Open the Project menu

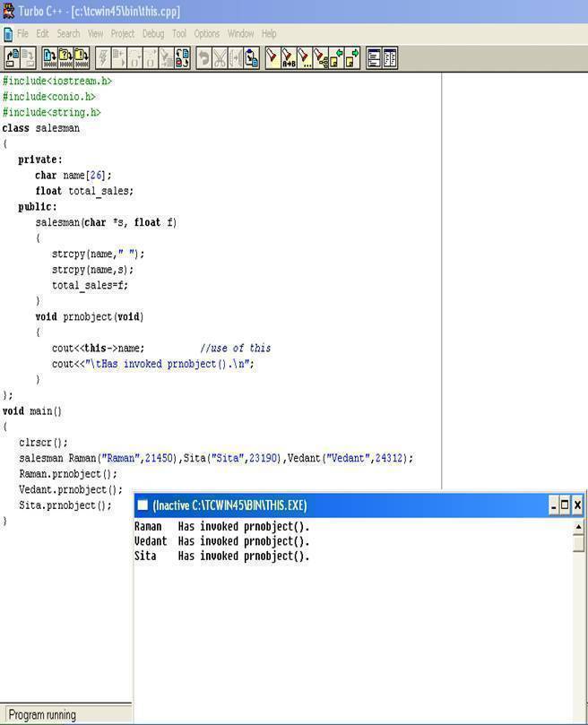point(123,34)
